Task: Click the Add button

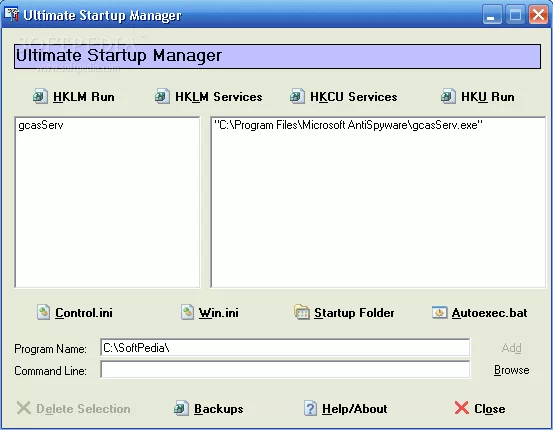Action: tap(511, 348)
